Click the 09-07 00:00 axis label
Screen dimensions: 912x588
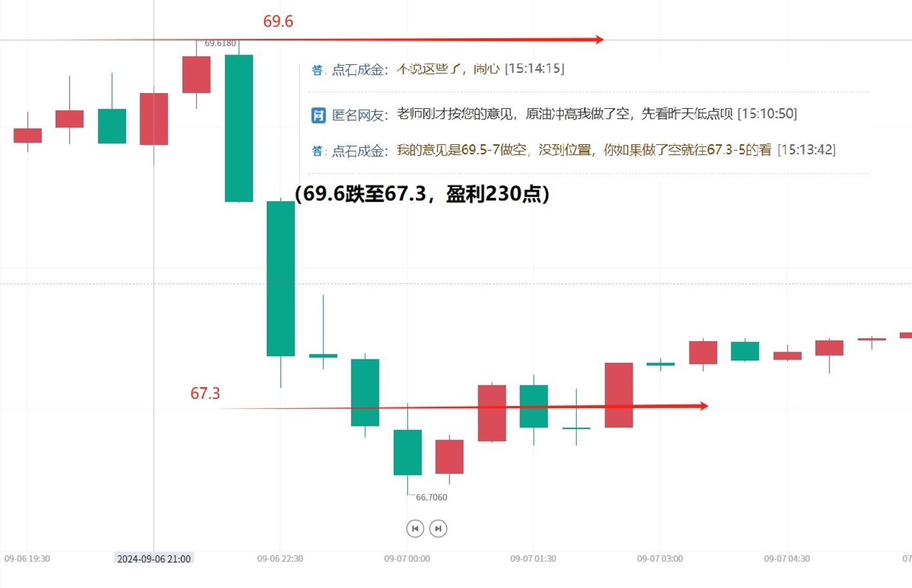coord(407,559)
